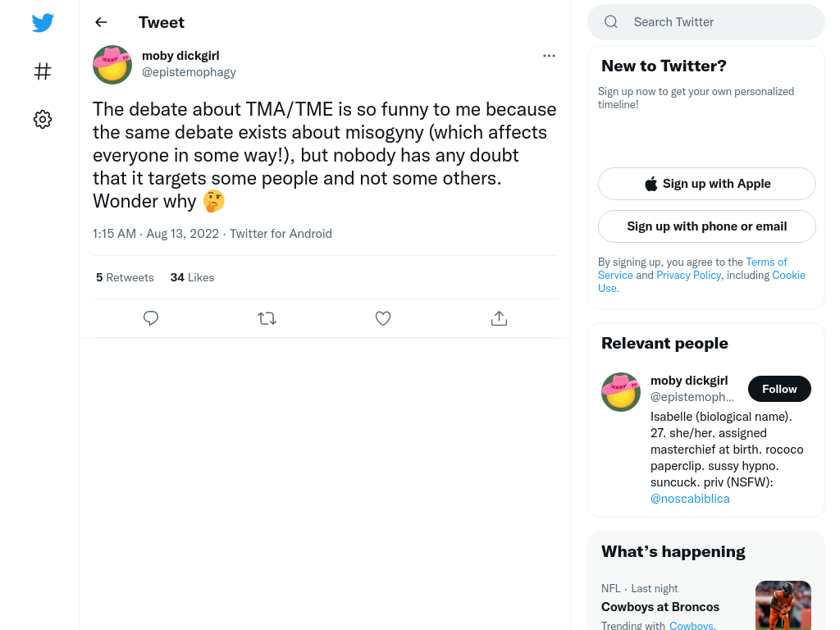Open the @noscabiblica profile link
The image size is (840, 630).
689,499
